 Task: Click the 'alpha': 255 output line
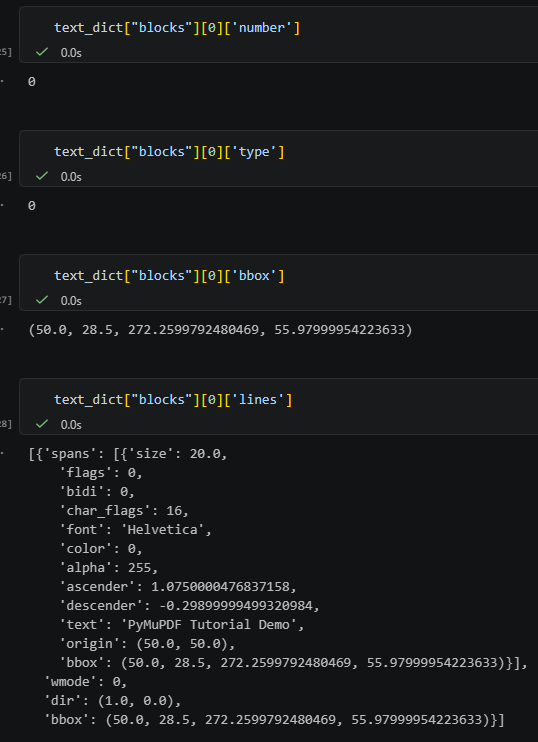[109, 567]
